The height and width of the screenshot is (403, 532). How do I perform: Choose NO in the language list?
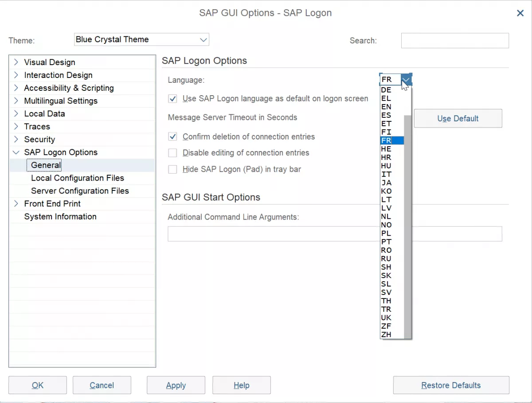tap(392, 225)
